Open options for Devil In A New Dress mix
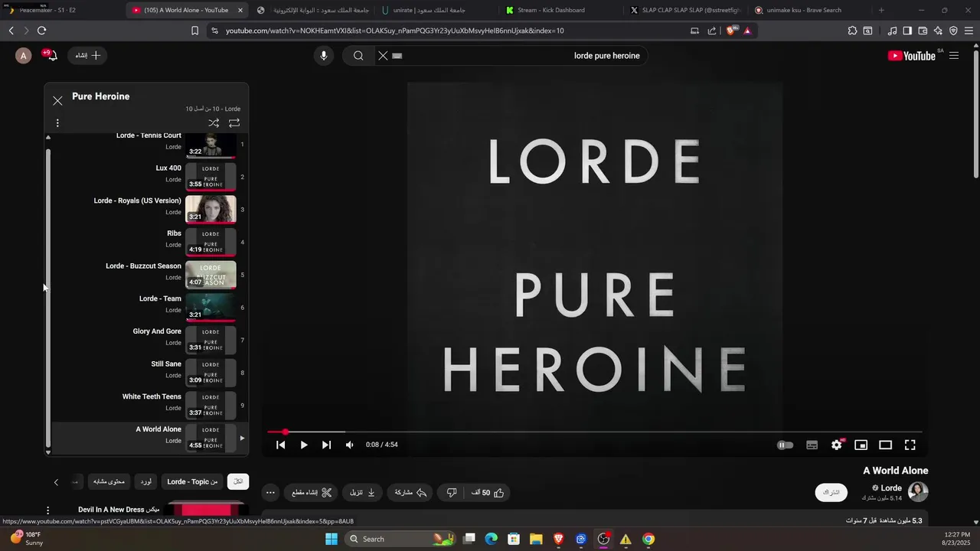Viewport: 980px width, 551px height. click(47, 510)
